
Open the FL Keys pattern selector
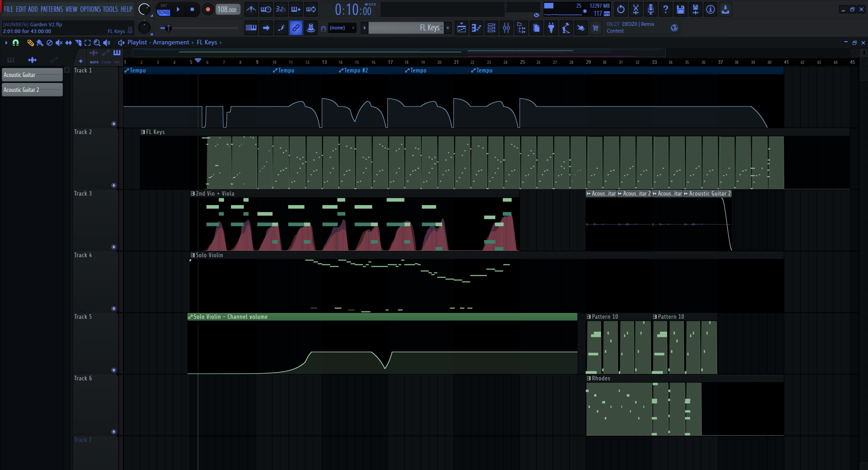(x=406, y=28)
